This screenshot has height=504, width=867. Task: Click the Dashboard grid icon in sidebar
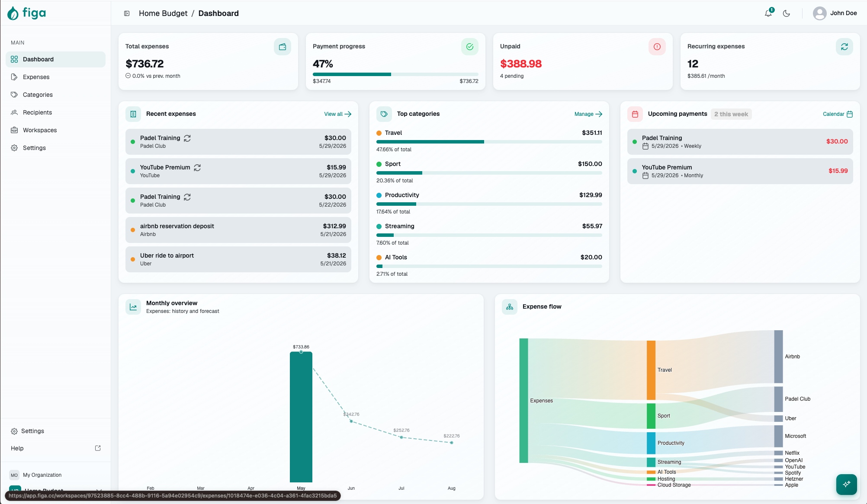point(14,59)
